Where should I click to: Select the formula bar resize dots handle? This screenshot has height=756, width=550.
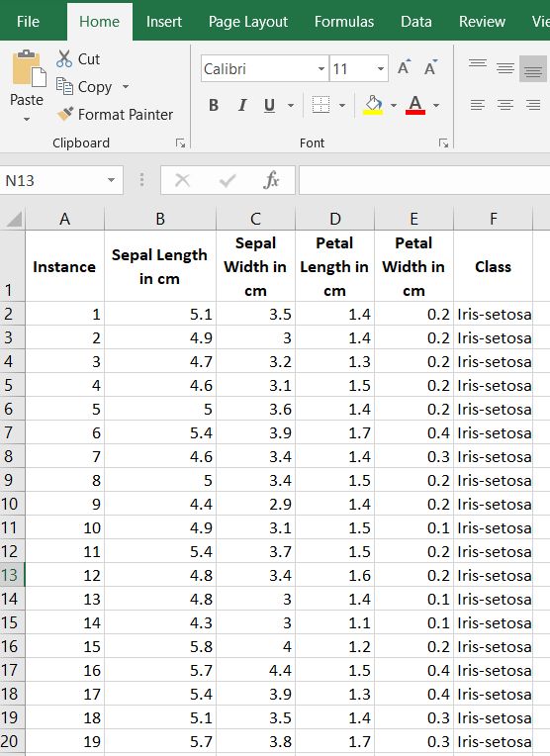coord(141,180)
